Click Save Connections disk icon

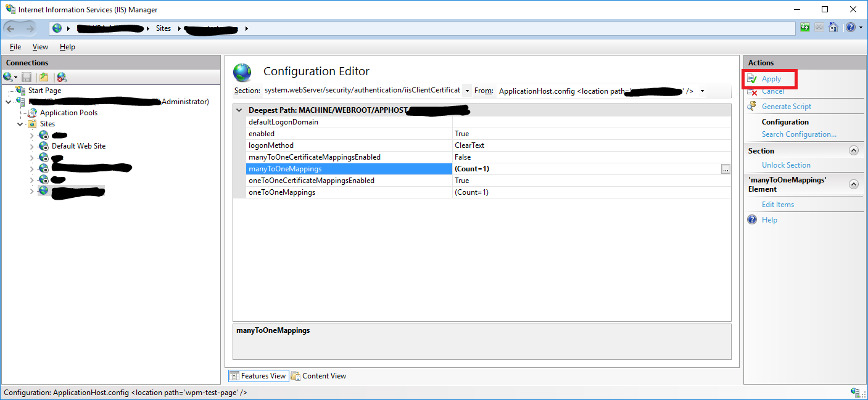(x=27, y=77)
